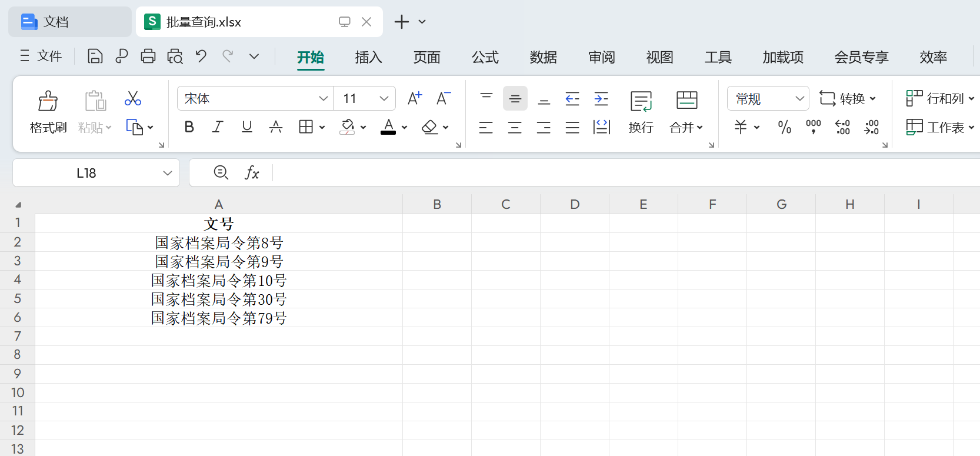Open the 数据 ribbon tab
The height and width of the screenshot is (456, 980).
[543, 57]
